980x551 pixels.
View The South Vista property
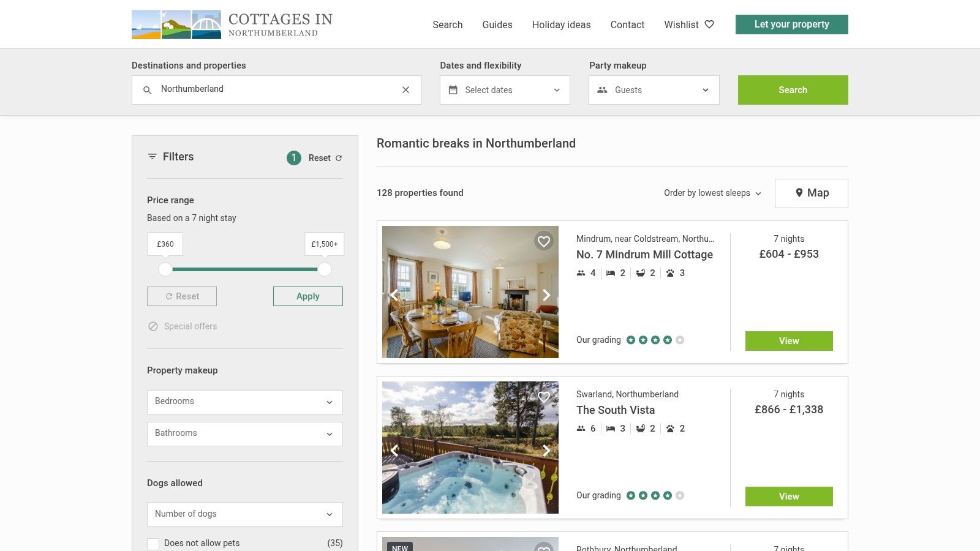789,497
